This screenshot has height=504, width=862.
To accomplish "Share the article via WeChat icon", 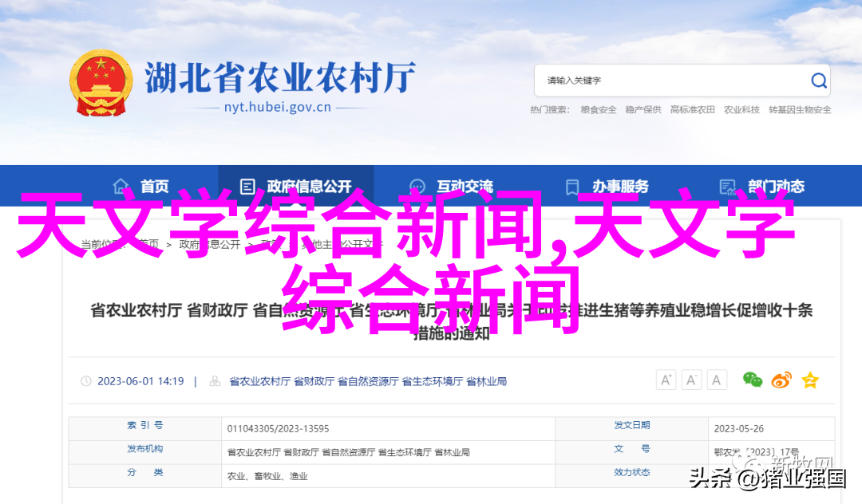I will click(x=753, y=380).
